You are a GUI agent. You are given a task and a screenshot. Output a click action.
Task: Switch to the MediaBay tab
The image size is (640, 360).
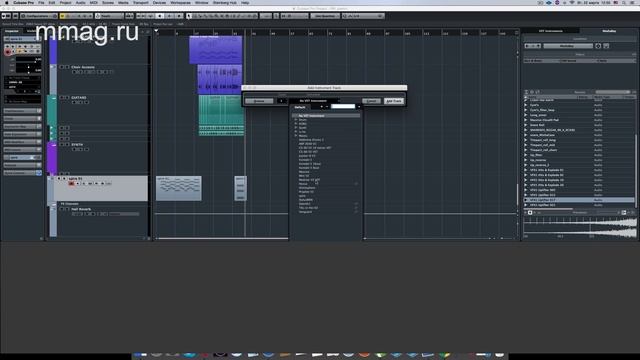[x=609, y=31]
